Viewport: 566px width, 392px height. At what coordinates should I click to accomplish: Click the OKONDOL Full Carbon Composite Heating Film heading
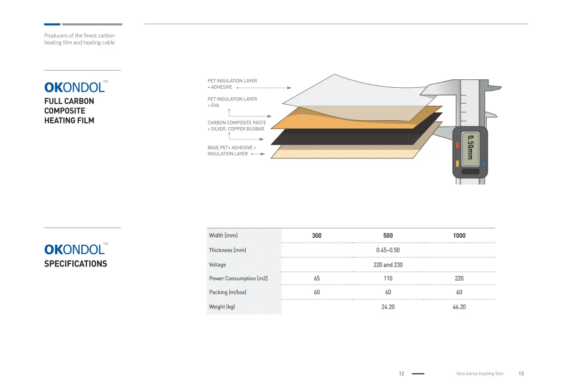(76, 103)
